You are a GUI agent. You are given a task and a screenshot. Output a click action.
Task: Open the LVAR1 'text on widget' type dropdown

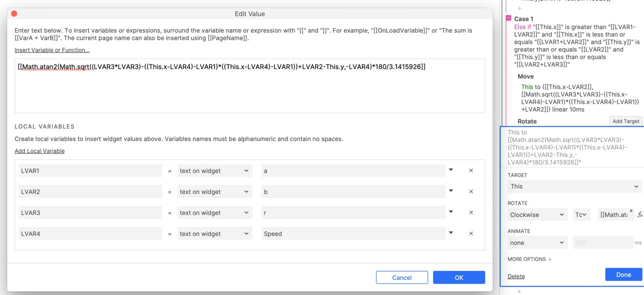coord(214,170)
